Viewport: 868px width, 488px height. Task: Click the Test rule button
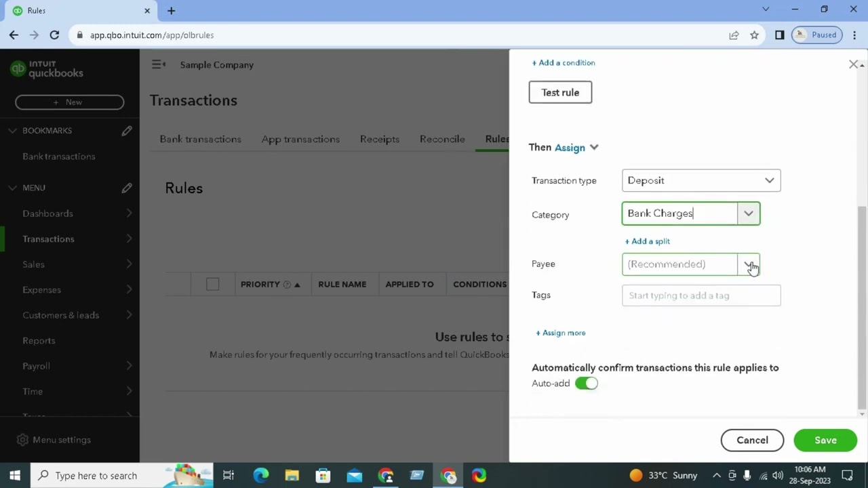click(x=560, y=92)
